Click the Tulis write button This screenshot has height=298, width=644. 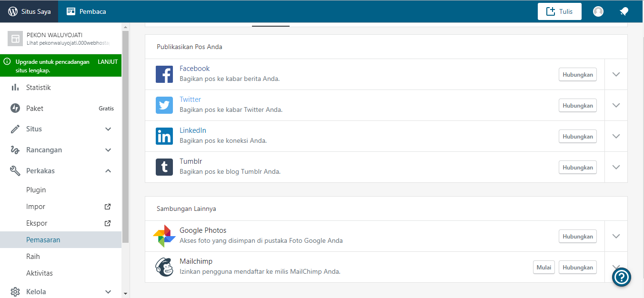point(559,11)
